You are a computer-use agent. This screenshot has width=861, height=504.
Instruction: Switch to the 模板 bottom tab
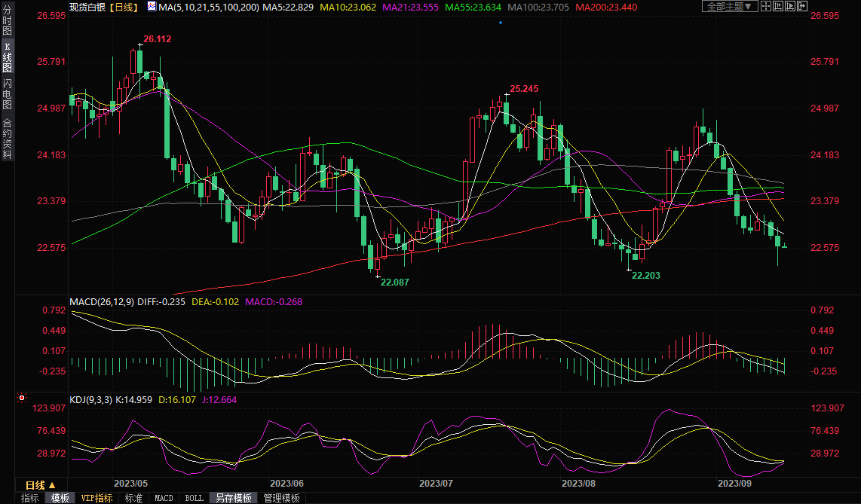click(x=60, y=498)
